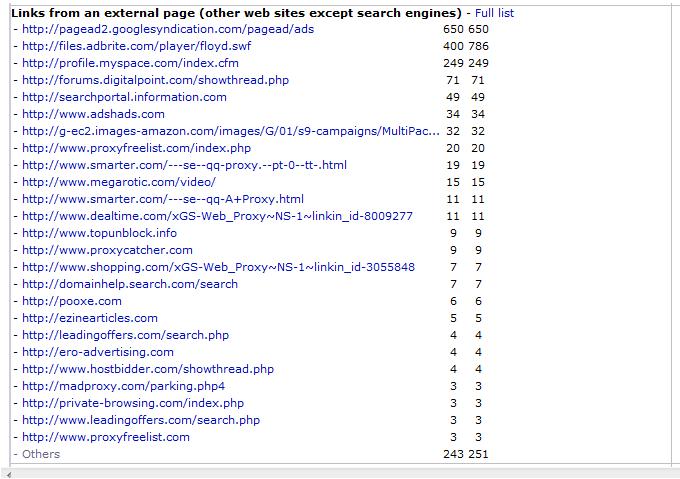Visit the www.topunblock.info link
Screen dimensions: 680x479
point(99,233)
